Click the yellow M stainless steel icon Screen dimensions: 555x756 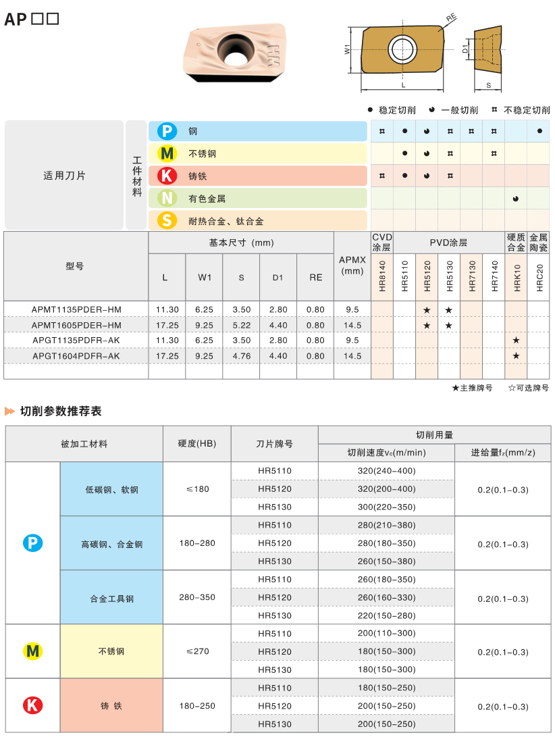[167, 153]
